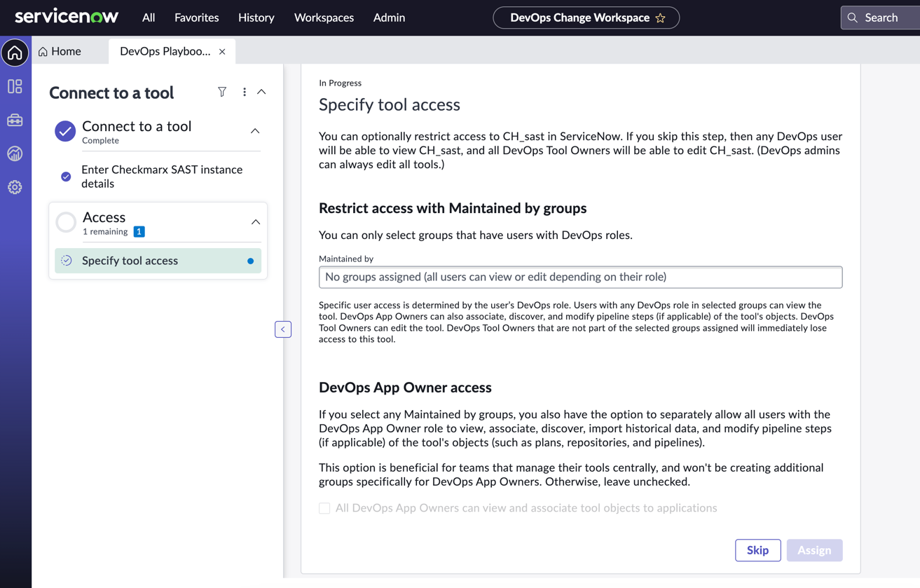The width and height of the screenshot is (920, 588).
Task: Click the Access stage empty circle
Action: pos(66,222)
